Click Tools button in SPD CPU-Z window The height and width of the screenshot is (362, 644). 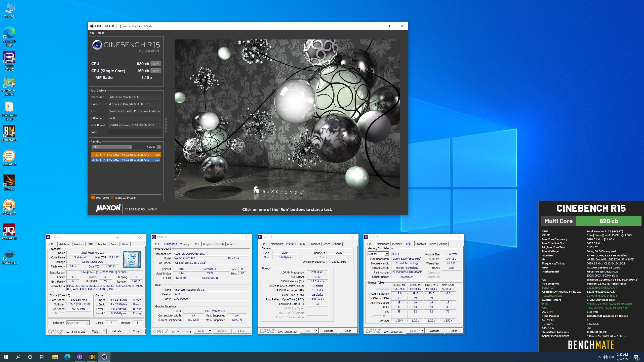(x=413, y=331)
